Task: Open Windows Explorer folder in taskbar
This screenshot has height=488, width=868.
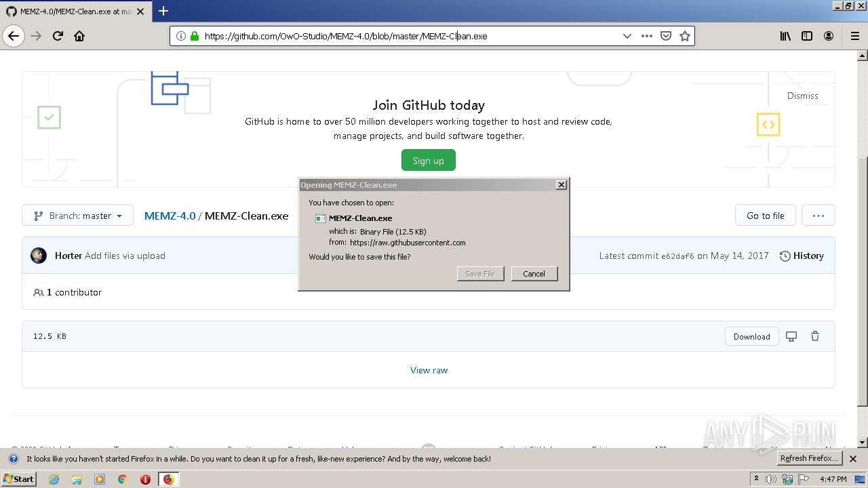Action: [x=77, y=479]
